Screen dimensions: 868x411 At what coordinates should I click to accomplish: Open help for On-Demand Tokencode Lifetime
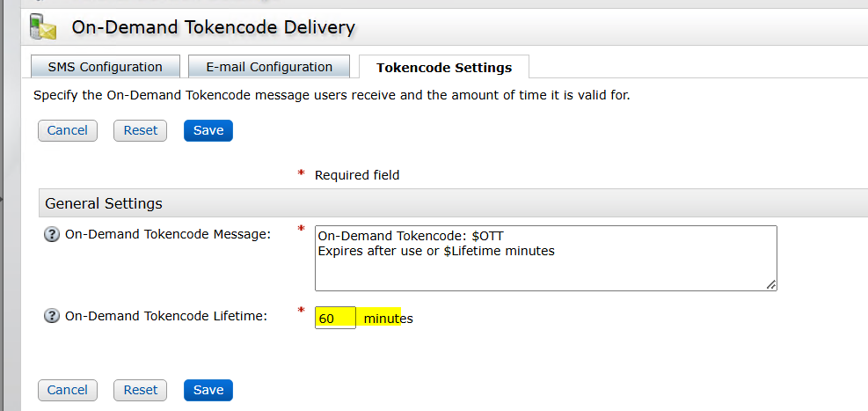point(52,316)
